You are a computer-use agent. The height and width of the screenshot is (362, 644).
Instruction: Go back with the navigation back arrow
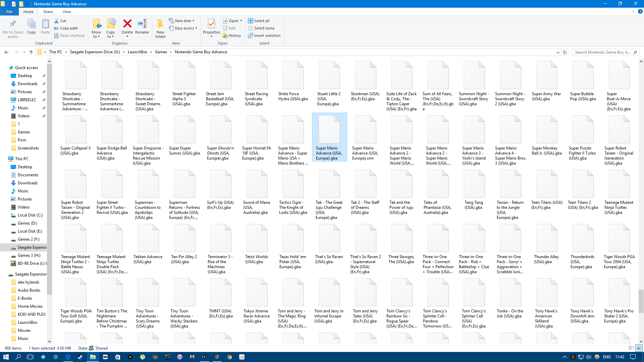tap(6, 52)
